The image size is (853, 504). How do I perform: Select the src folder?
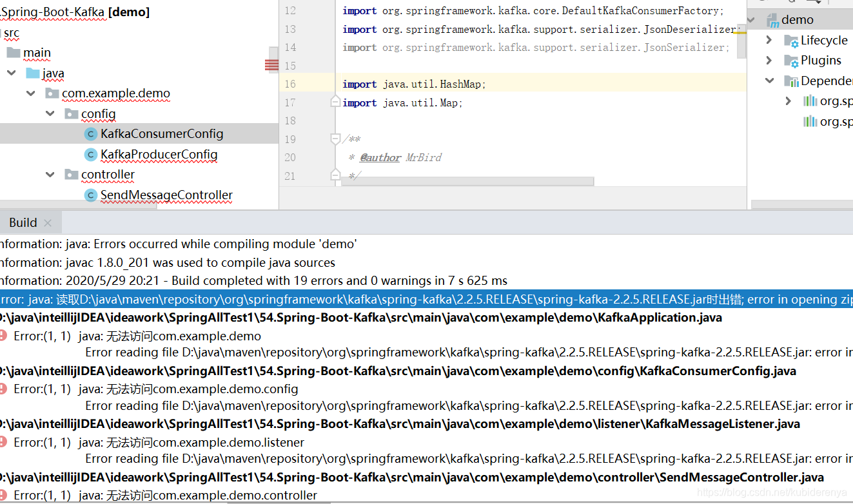point(12,33)
